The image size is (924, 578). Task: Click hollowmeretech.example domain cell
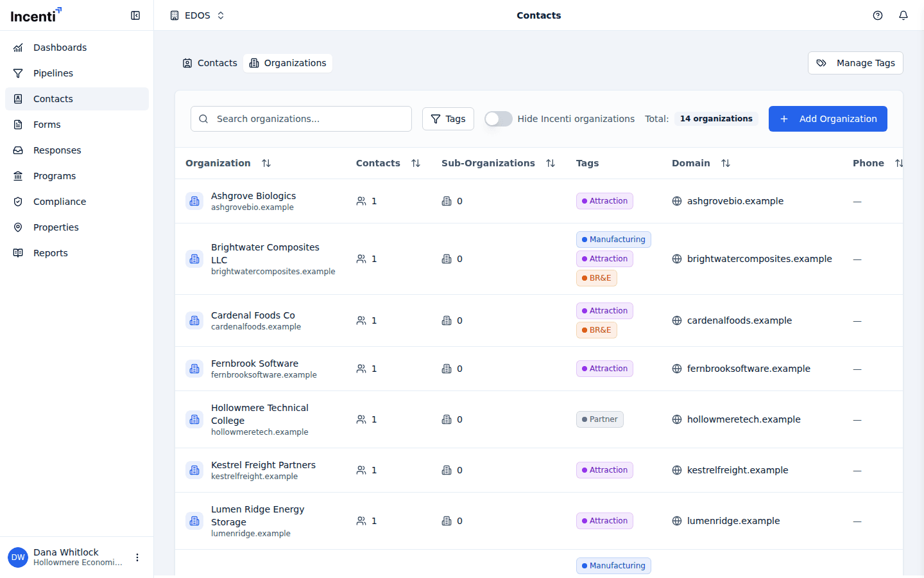click(736, 419)
